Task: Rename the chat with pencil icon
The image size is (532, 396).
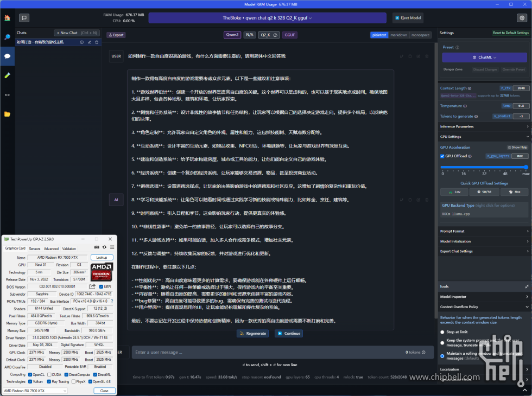Action: click(x=89, y=42)
